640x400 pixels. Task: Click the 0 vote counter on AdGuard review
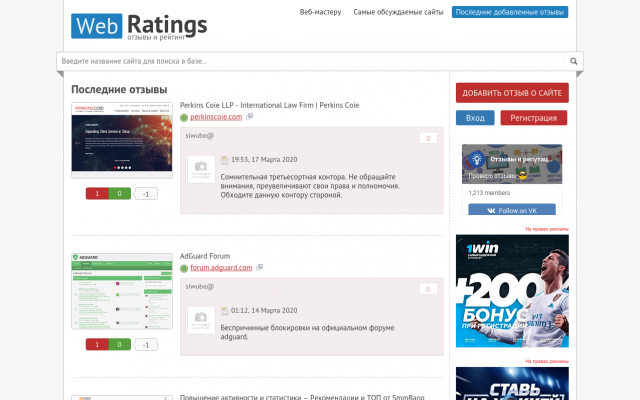(428, 289)
